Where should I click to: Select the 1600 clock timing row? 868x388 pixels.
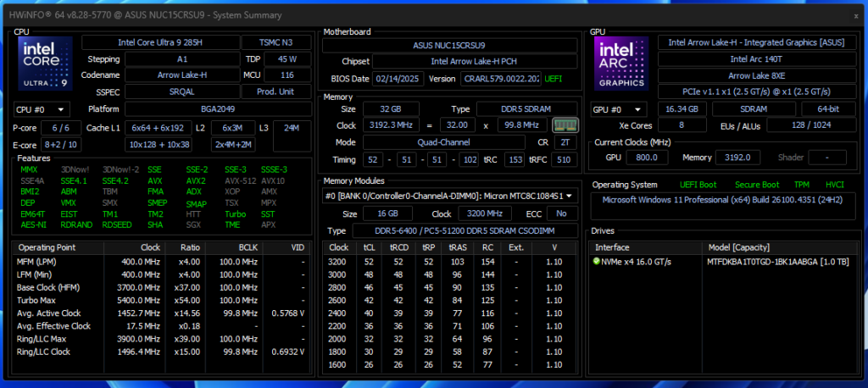(450, 364)
